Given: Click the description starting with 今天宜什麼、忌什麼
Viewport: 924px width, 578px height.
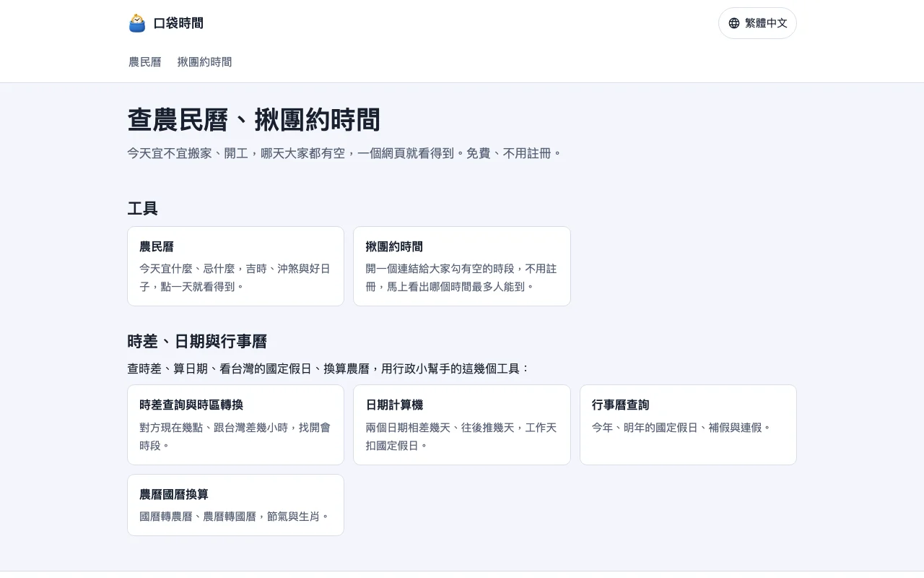Looking at the screenshot, I should coord(235,277).
